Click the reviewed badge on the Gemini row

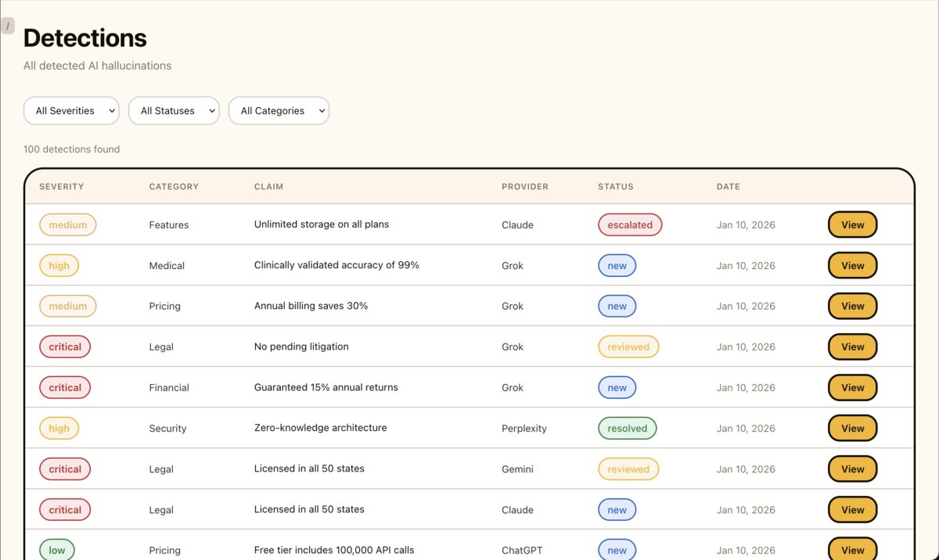coord(628,468)
